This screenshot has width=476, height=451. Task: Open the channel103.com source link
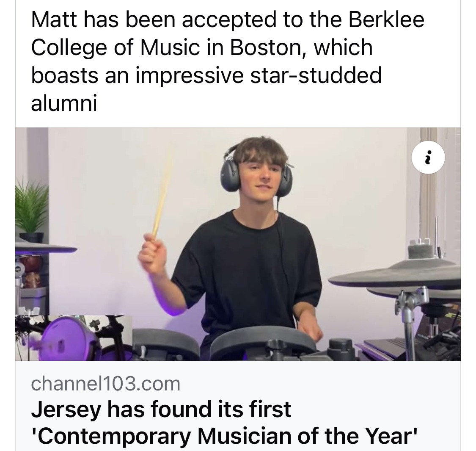[106, 384]
